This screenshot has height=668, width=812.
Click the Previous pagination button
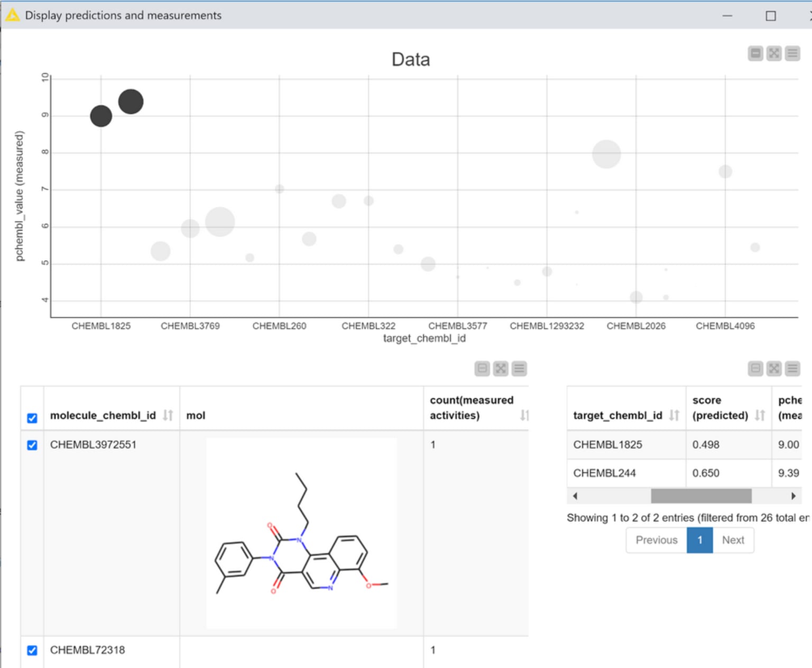(657, 540)
